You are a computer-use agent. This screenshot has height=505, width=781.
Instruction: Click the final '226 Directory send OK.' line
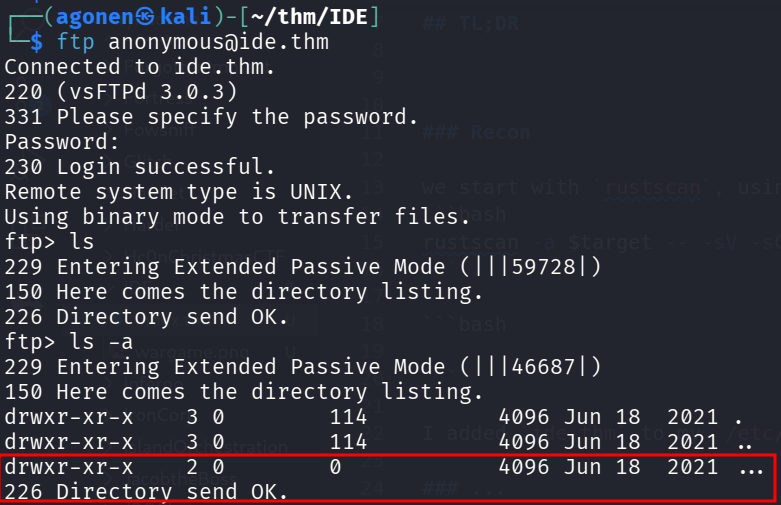(x=146, y=492)
